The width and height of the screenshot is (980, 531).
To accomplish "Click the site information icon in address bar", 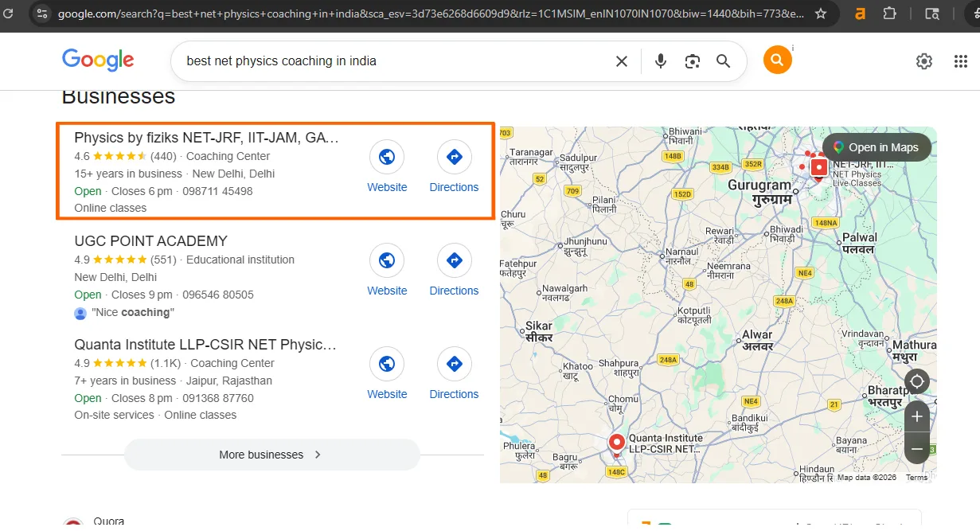I will (x=42, y=14).
